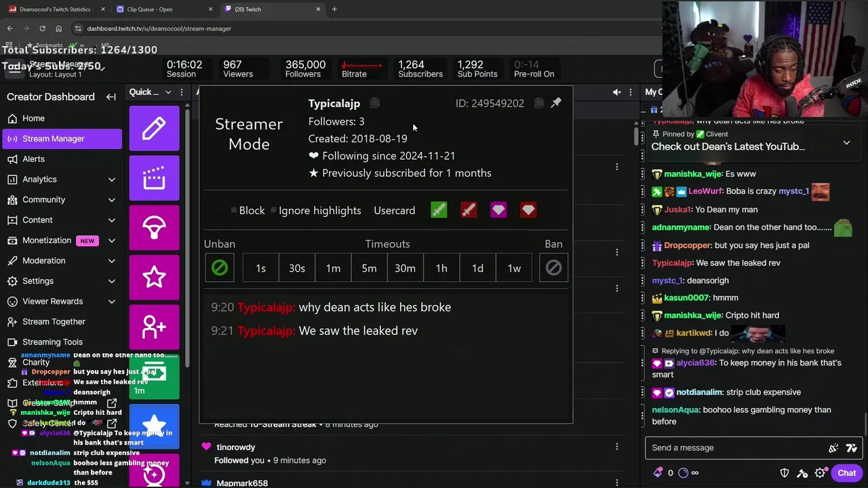868x488 pixels.
Task: Timeout user for 30m
Action: [406, 268]
